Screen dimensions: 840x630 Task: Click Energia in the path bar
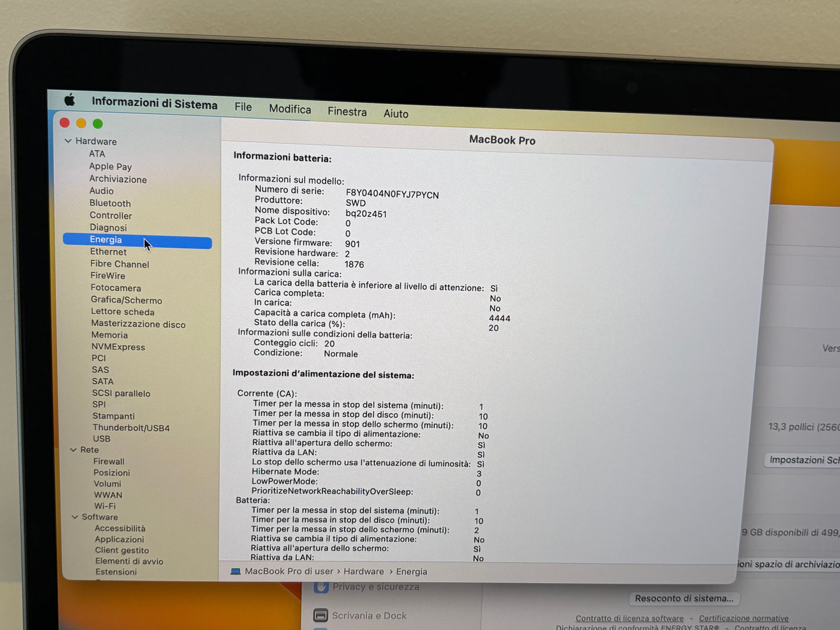412,572
